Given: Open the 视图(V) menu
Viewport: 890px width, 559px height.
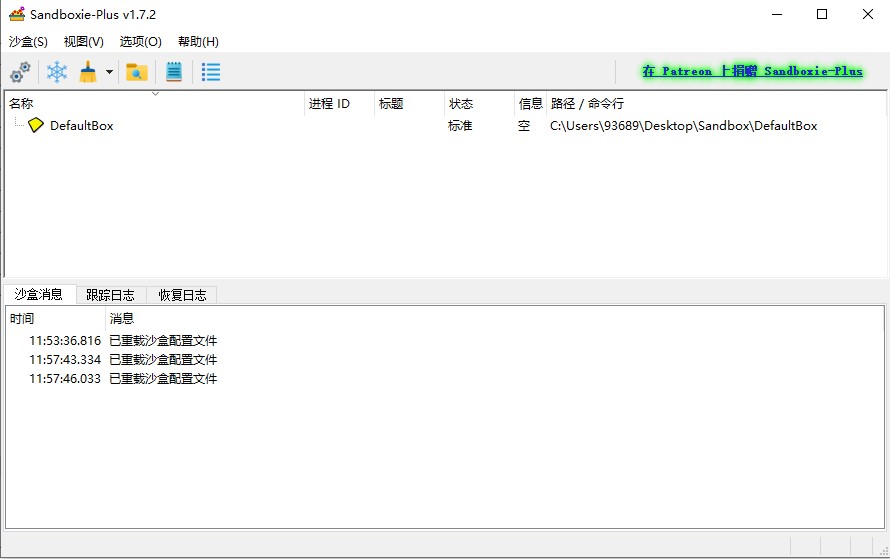Looking at the screenshot, I should [x=84, y=41].
